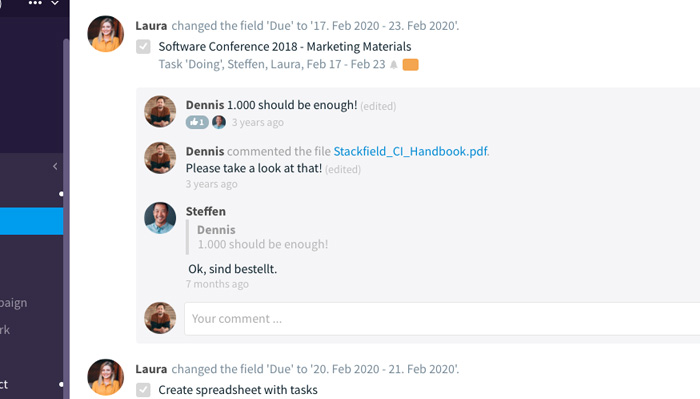
Task: Click the small reactor avatar next to the like
Action: [219, 122]
